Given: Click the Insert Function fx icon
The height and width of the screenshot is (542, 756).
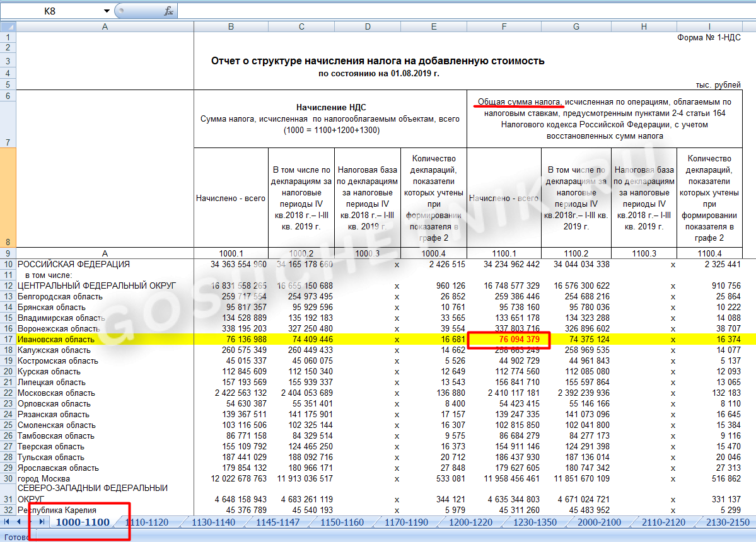Looking at the screenshot, I should pos(168,11).
